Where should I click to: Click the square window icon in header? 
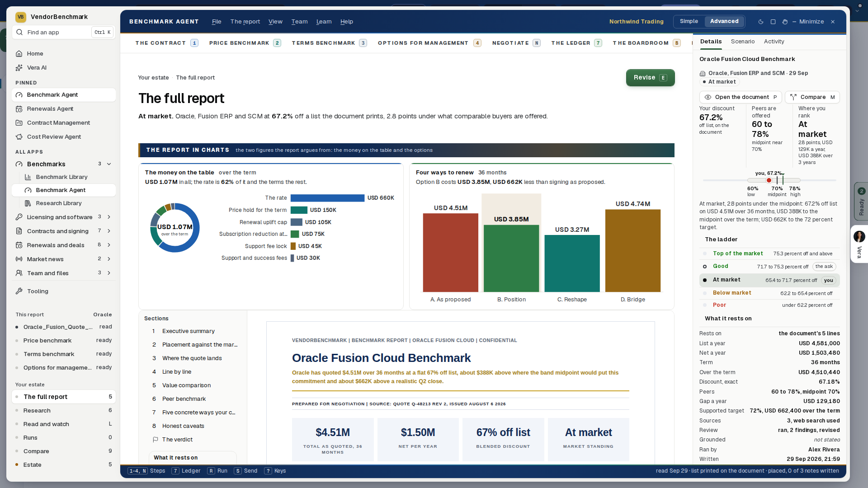pos(773,22)
